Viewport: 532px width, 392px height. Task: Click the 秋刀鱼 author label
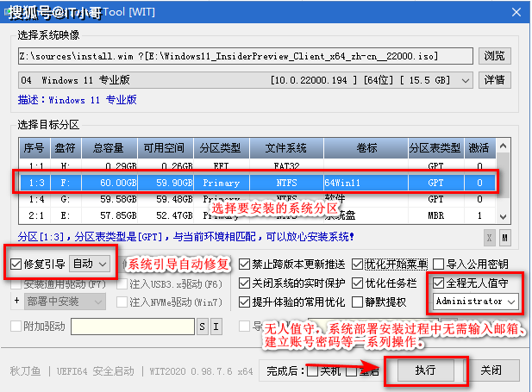26,371
